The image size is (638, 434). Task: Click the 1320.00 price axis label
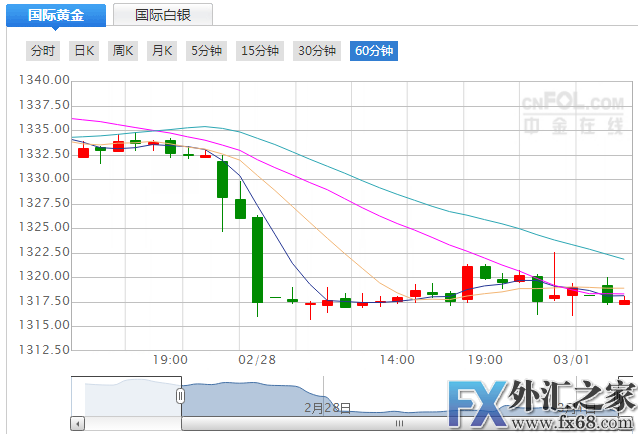[x=44, y=276]
